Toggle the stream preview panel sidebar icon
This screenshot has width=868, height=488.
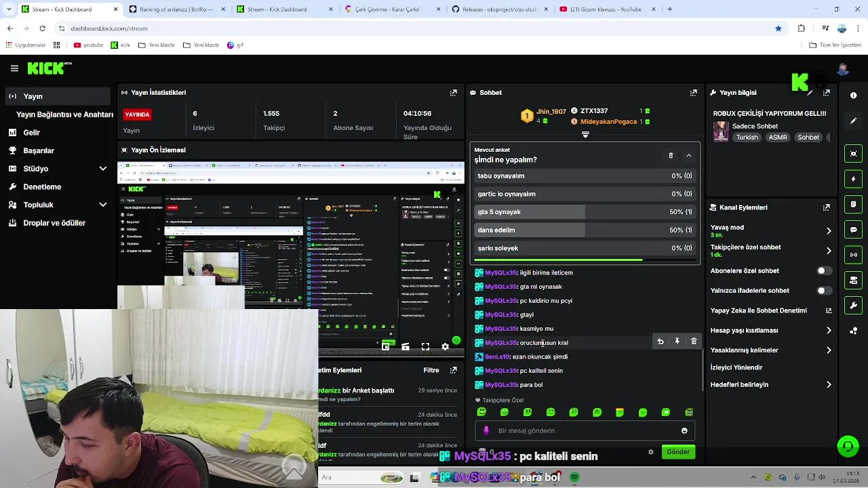(854, 154)
